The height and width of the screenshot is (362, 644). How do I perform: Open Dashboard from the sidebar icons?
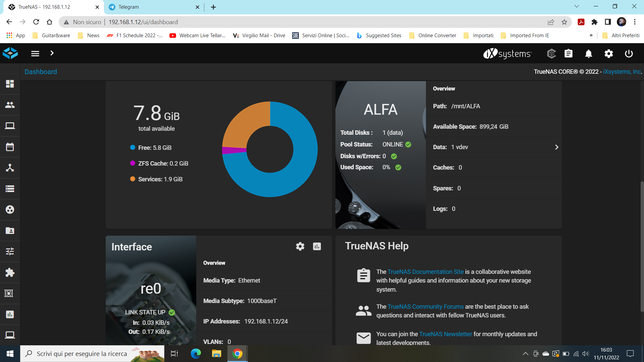click(x=10, y=84)
